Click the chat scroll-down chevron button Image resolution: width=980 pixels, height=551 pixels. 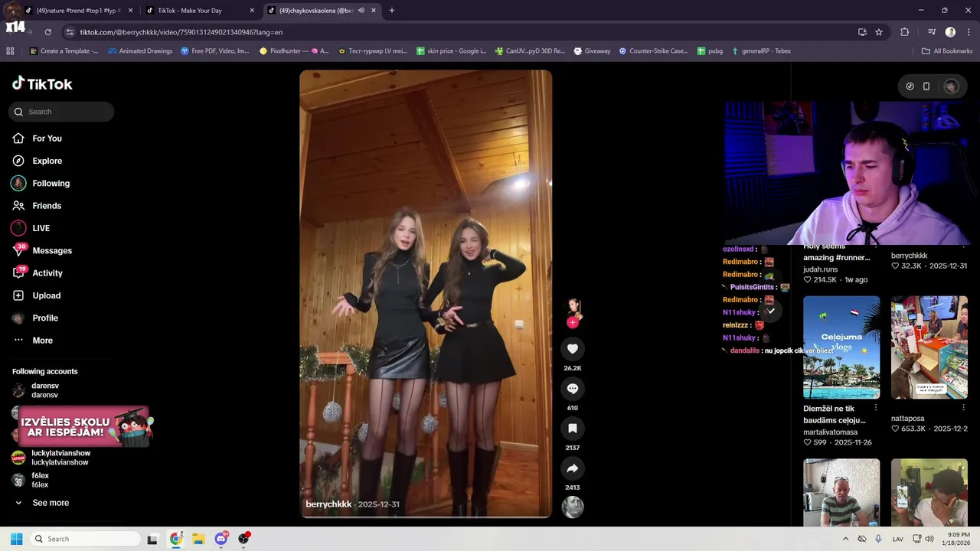click(x=771, y=310)
